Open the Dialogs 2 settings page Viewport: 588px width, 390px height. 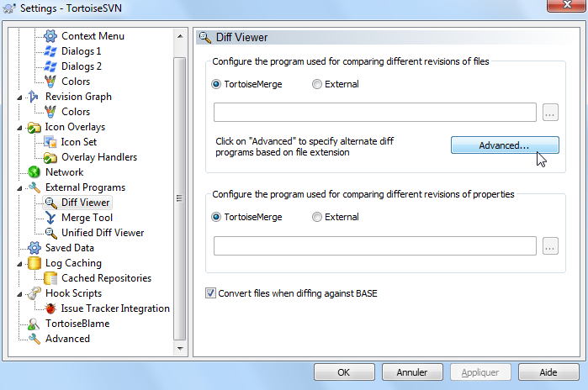pos(82,66)
